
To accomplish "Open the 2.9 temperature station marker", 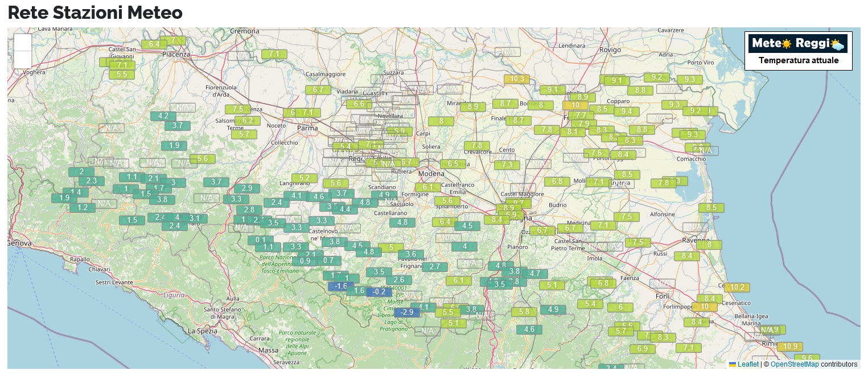I will coord(246,188).
